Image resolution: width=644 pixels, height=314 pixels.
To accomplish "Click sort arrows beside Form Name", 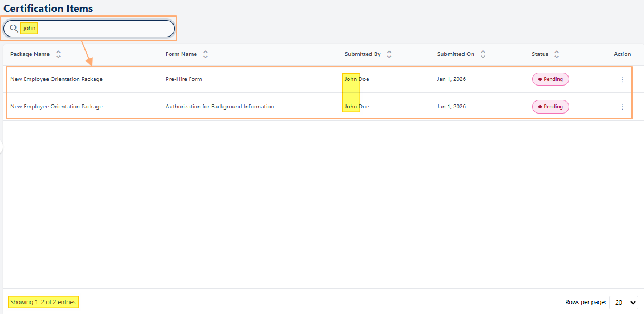I will 206,54.
